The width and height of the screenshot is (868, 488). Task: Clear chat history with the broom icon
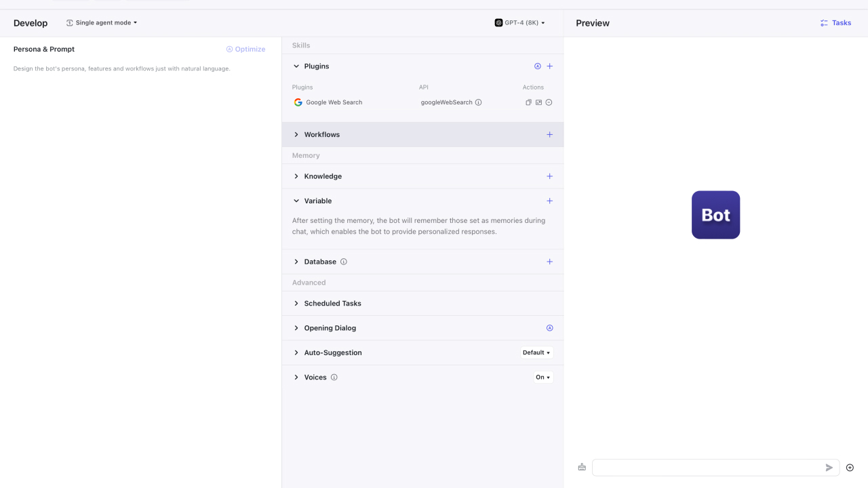click(582, 467)
